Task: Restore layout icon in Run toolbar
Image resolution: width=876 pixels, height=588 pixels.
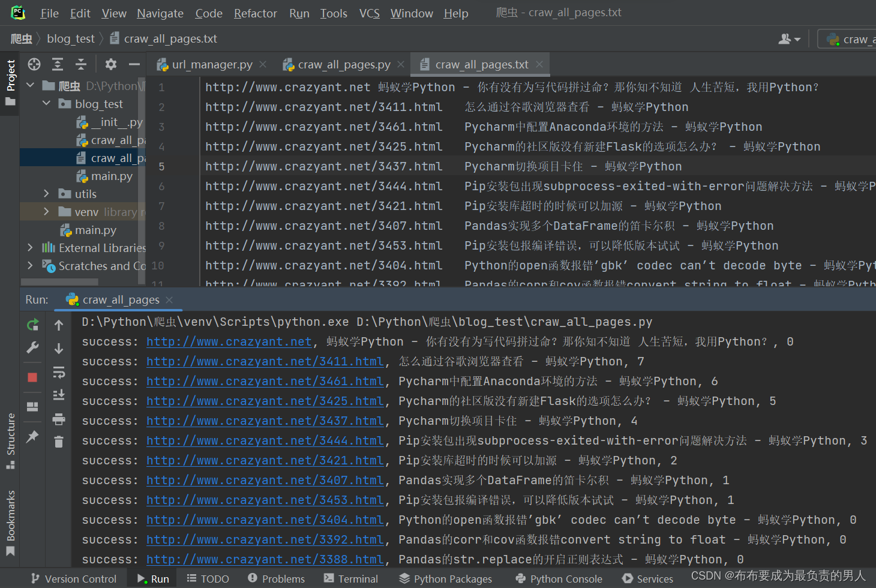Action: pos(32,407)
